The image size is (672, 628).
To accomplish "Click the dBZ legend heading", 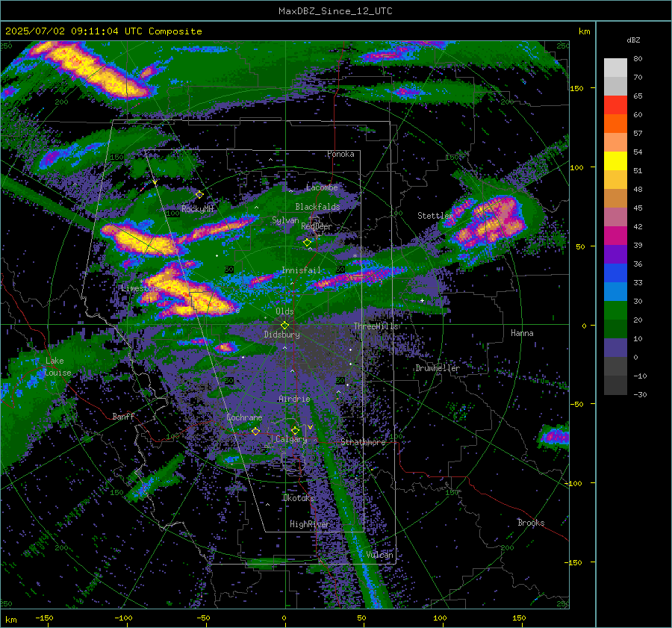I will pos(633,40).
